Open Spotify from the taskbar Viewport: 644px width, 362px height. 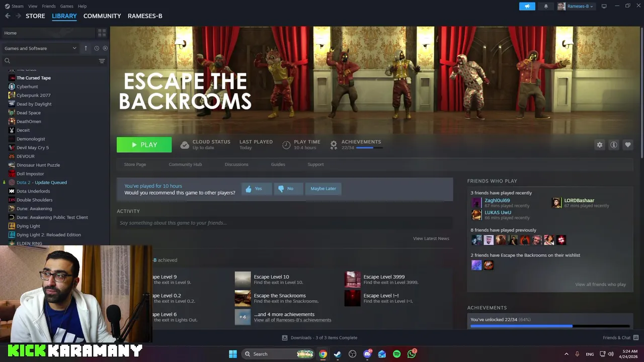click(x=396, y=354)
